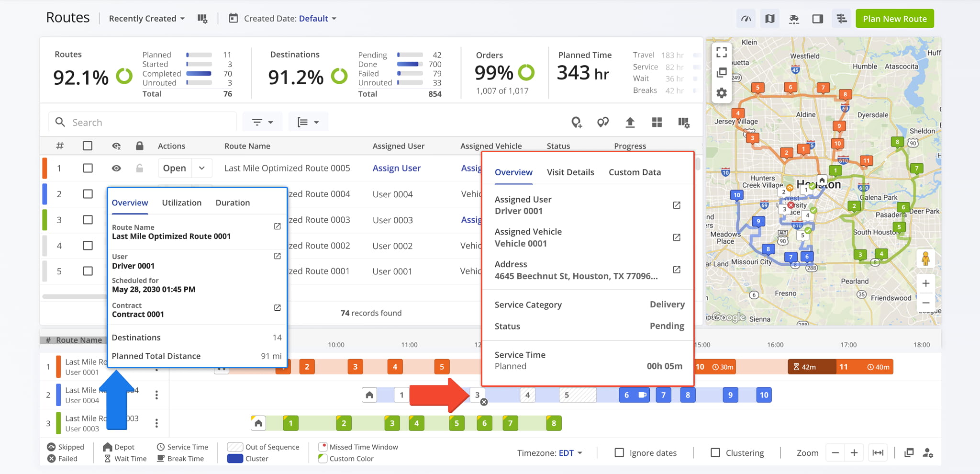The image size is (980, 474).
Task: Open the map settings gear icon
Action: click(722, 93)
